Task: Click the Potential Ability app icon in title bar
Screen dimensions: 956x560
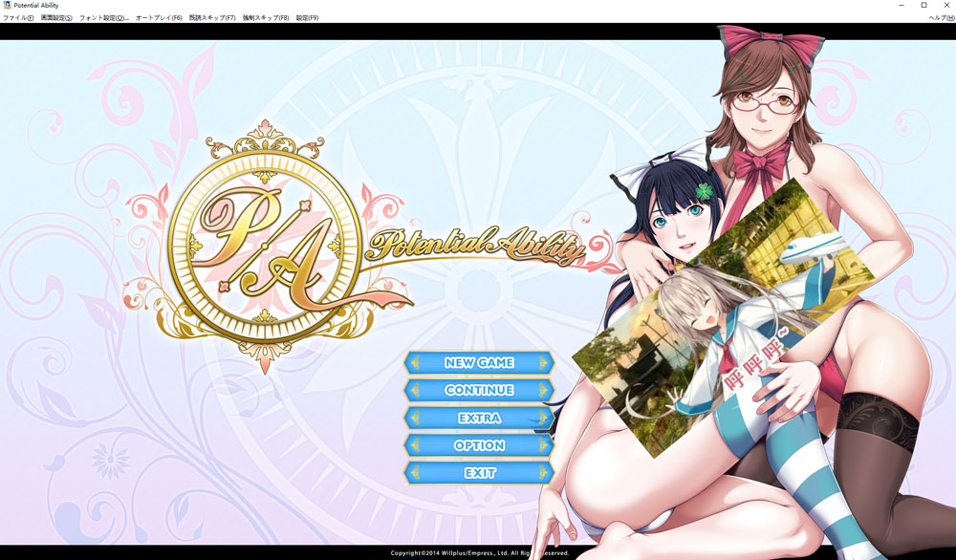Action: (7, 5)
